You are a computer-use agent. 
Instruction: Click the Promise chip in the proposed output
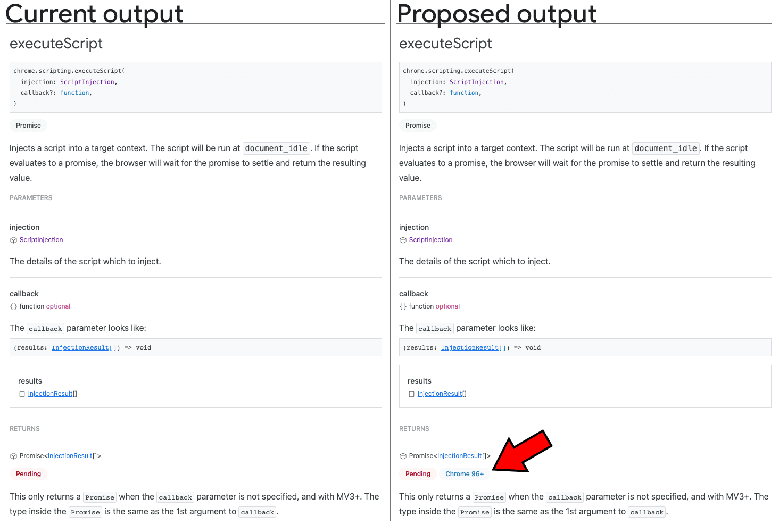point(418,125)
